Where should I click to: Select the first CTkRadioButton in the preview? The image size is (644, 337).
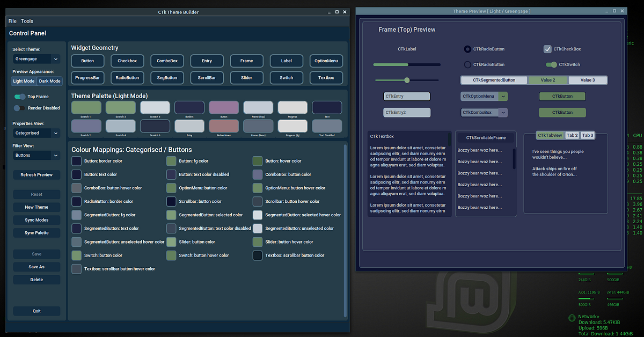click(467, 49)
